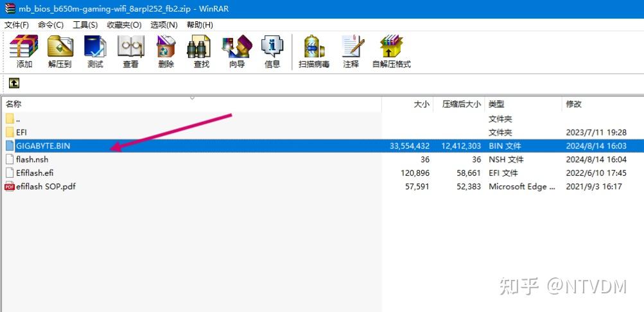
Task: Open the 帮助(H) menu
Action: click(200, 25)
